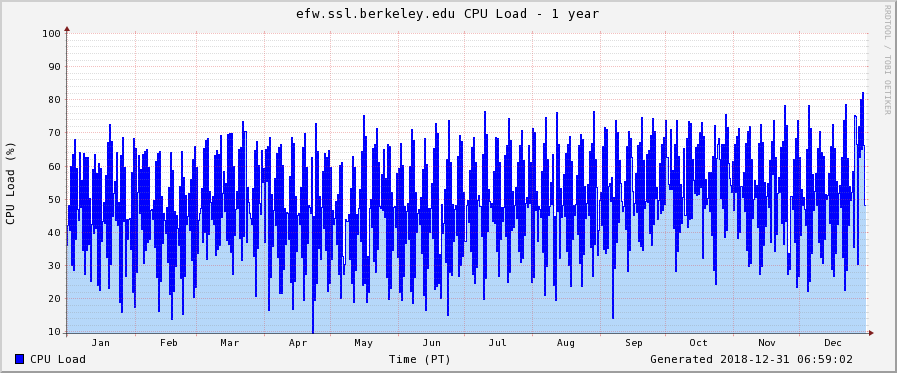Click the Generated 2018-12-31 timestamp text
This screenshot has height=373, width=897.
pyautogui.click(x=751, y=359)
